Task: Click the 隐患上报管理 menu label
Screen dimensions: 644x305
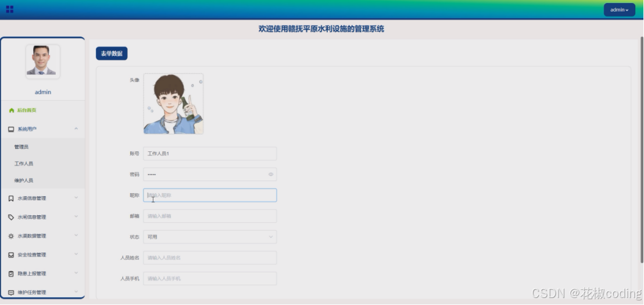Action: pos(31,274)
